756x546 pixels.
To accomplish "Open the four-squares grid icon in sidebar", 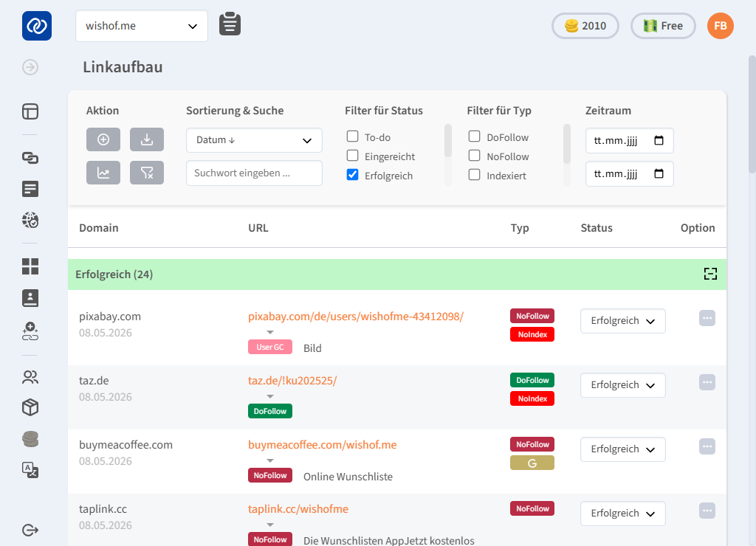I will pos(30,266).
